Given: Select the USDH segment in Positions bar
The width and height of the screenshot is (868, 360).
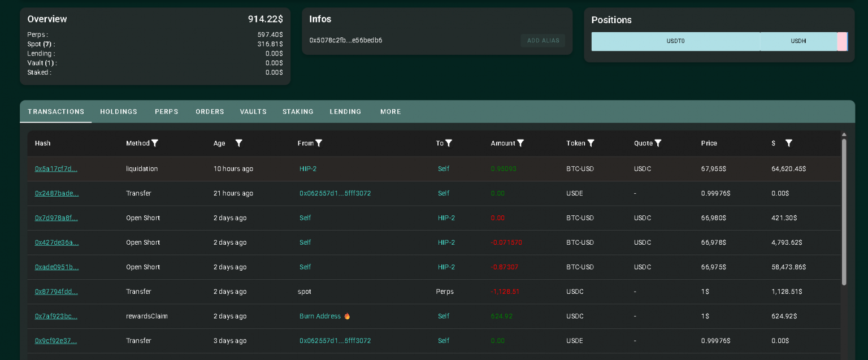Looking at the screenshot, I should 798,41.
